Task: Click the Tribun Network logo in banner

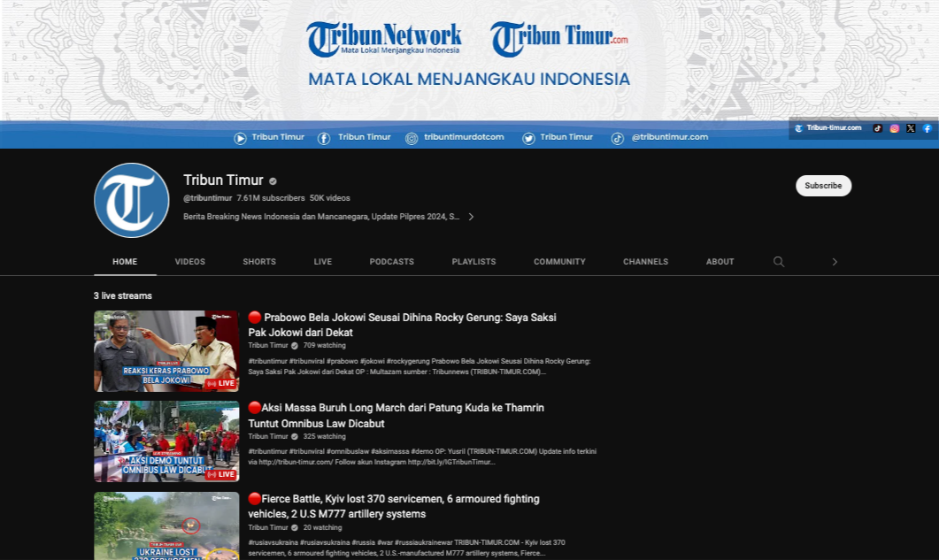Action: pos(384,39)
